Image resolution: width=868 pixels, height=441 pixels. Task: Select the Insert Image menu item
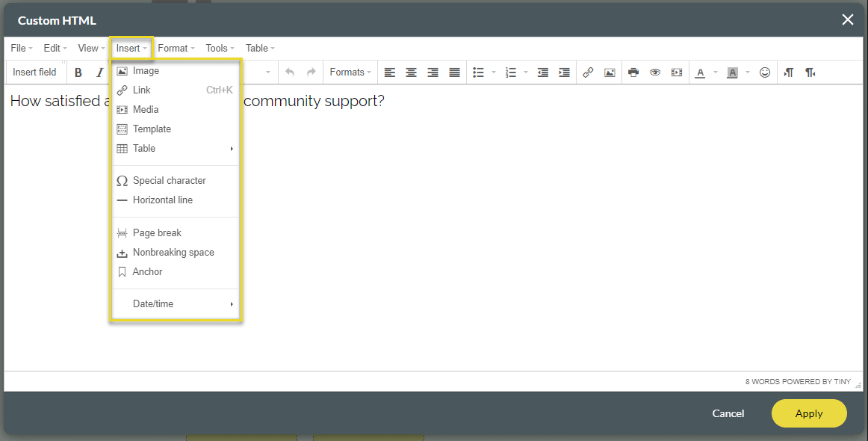[x=144, y=70]
